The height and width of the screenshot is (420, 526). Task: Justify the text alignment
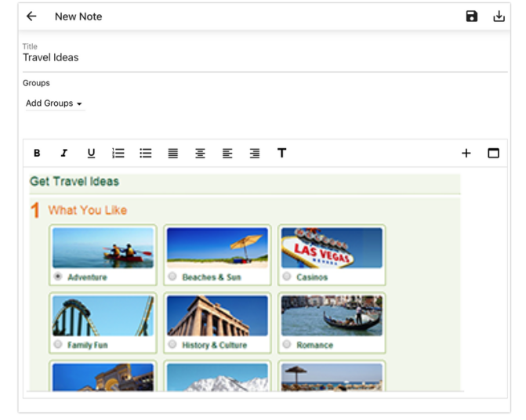[172, 153]
